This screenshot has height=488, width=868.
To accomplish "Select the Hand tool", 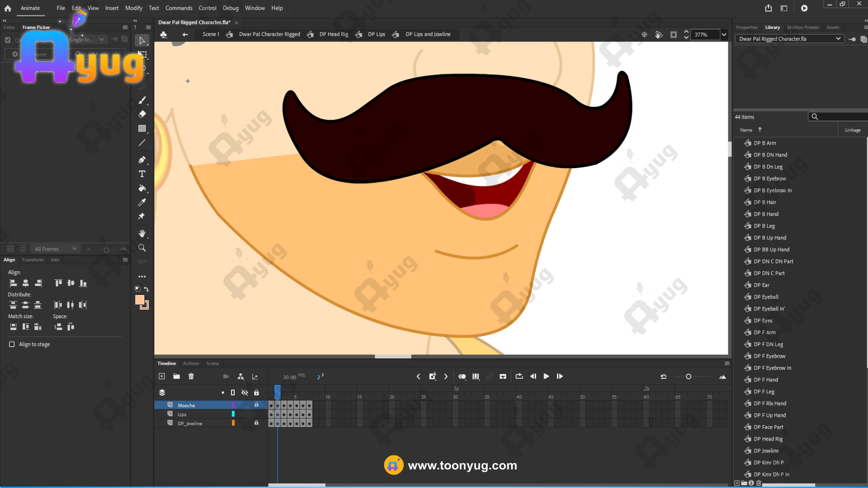I will click(142, 234).
